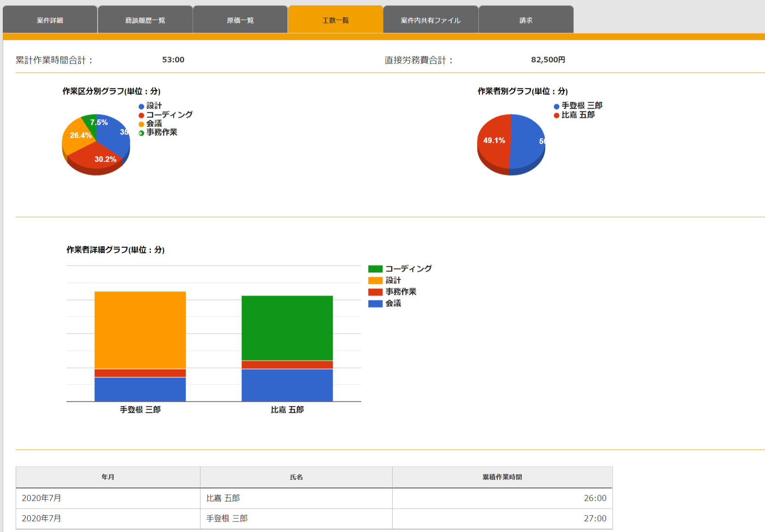Click the 2020年7月 cell in the 比嘉 五郎 row
Image resolution: width=765 pixels, height=532 pixels.
pyautogui.click(x=108, y=498)
